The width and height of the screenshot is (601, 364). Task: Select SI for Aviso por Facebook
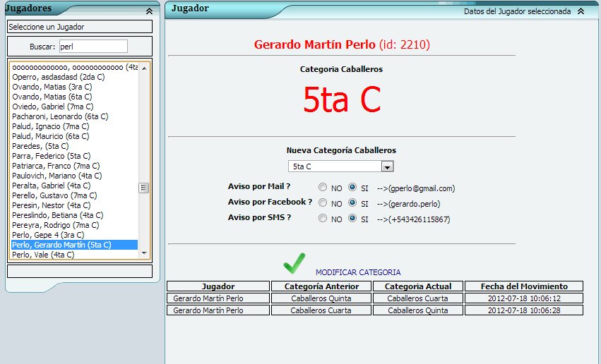pos(352,203)
